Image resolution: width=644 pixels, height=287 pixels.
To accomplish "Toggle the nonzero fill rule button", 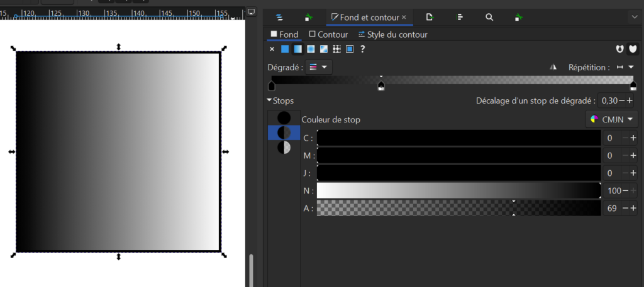I will [633, 49].
